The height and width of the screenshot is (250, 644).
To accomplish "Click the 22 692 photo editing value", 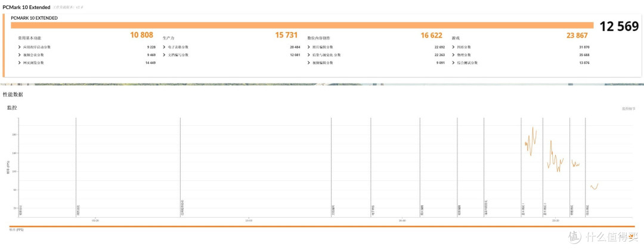I will (439, 47).
